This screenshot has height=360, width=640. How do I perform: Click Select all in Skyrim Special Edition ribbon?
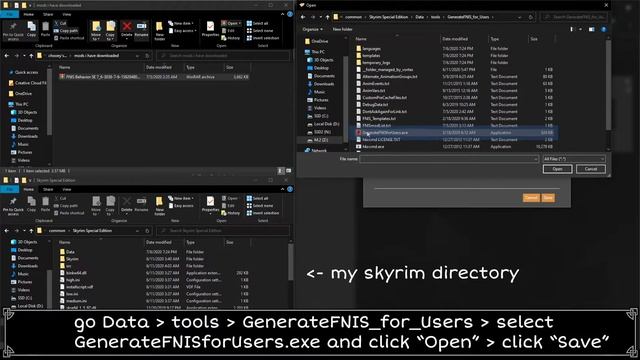click(x=257, y=198)
